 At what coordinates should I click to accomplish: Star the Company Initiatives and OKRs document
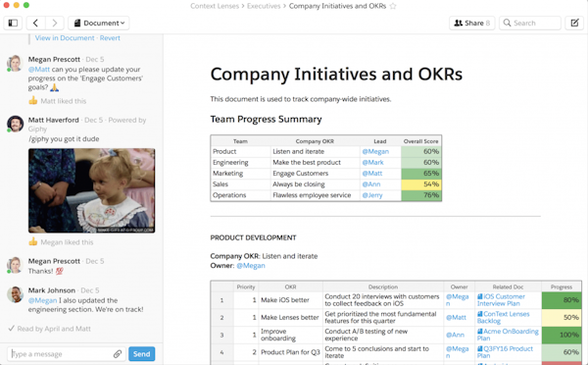point(393,6)
